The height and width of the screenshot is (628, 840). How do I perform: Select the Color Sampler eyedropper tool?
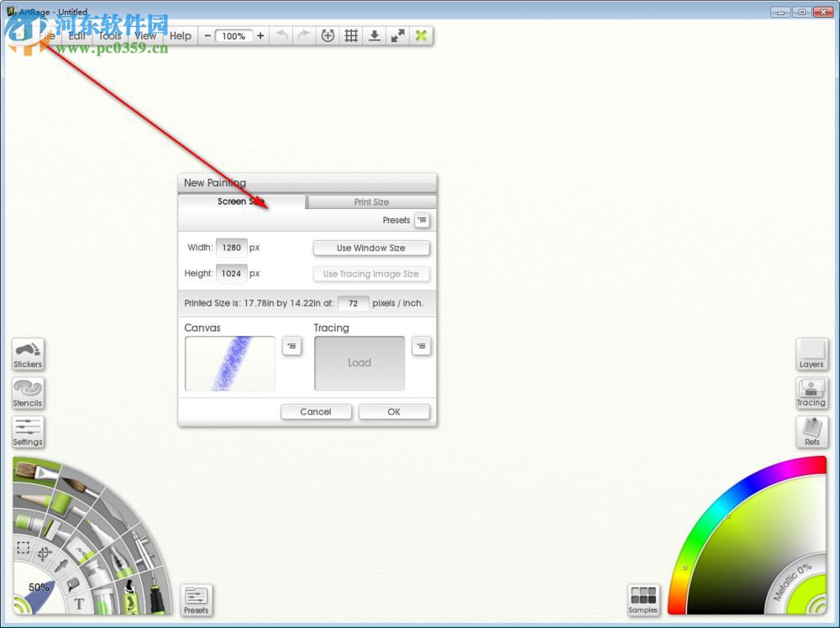pyautogui.click(x=61, y=566)
